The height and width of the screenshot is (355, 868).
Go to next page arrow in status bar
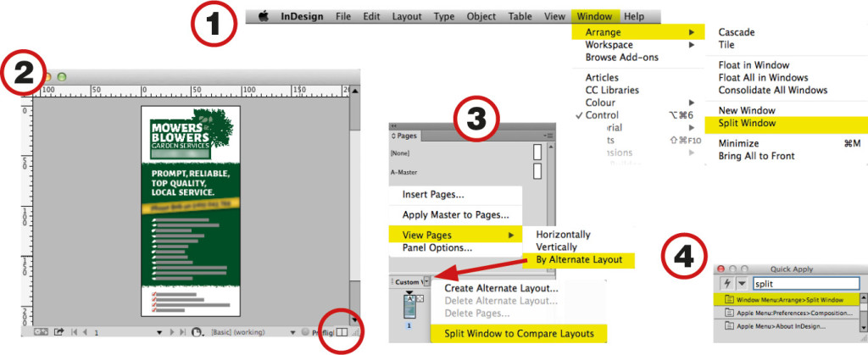(x=172, y=332)
